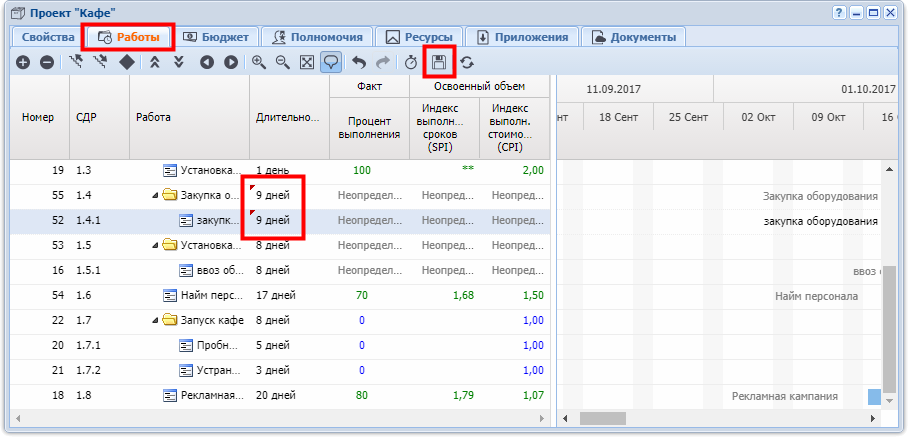Click the redo arrow icon
Screen dimensions: 908x437
(x=383, y=63)
